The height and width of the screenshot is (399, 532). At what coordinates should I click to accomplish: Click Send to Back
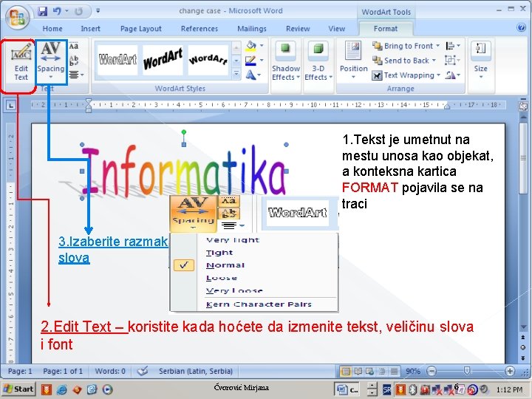point(402,61)
